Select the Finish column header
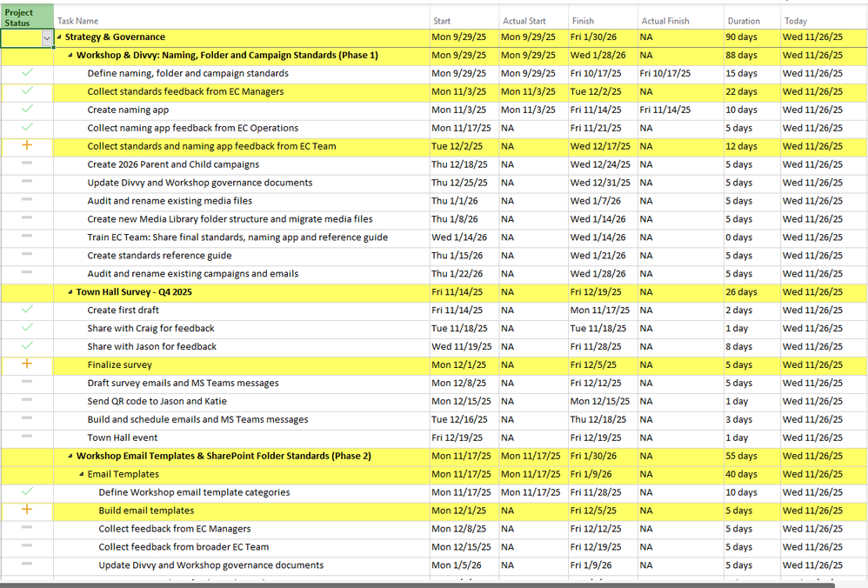Image resolution: width=868 pixels, height=588 pixels. point(603,17)
